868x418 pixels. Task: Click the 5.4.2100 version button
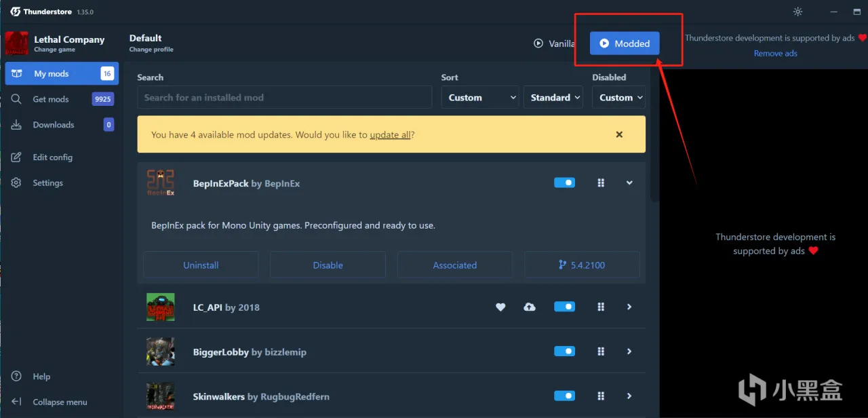point(582,265)
